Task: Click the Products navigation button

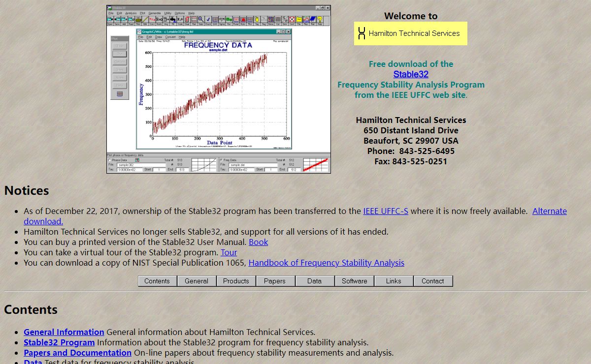Action: (236, 281)
